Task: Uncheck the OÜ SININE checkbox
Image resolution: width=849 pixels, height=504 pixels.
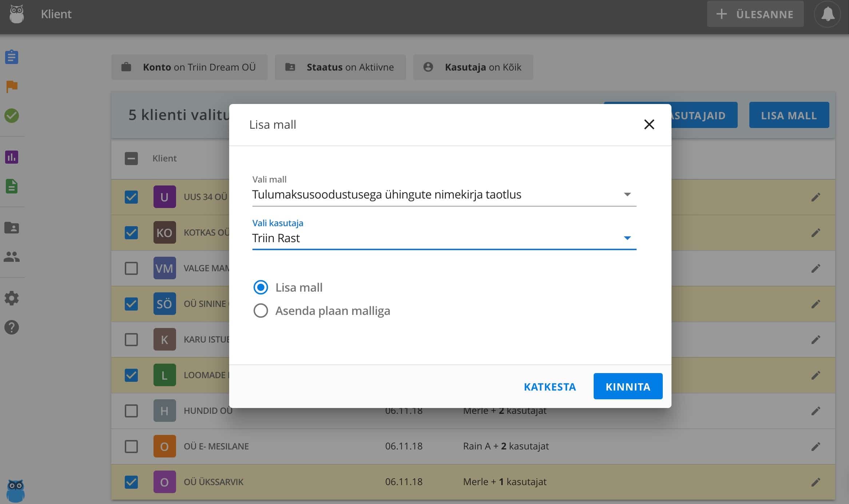Action: (131, 304)
